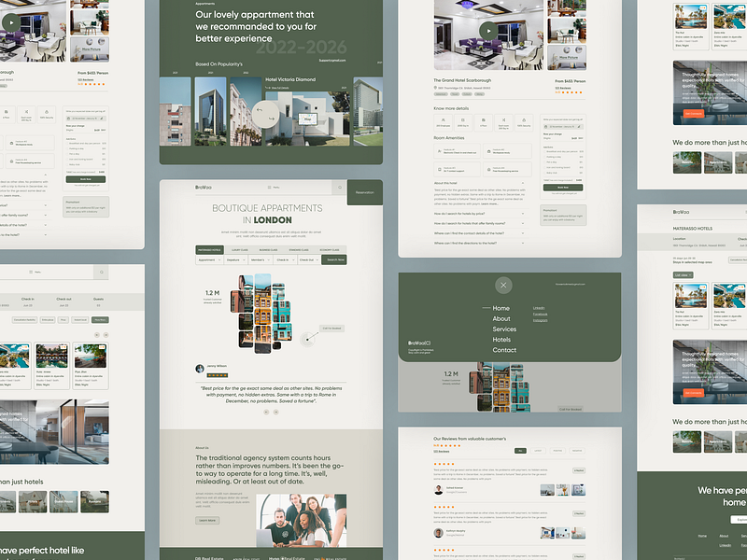
Task: Expand the Check In dropdown
Action: coord(286,260)
